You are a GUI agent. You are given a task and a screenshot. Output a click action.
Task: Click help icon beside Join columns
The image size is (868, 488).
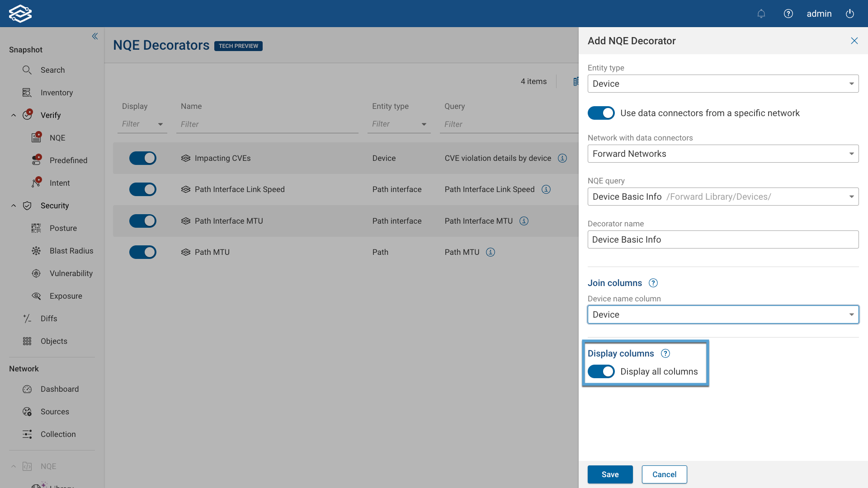(653, 283)
